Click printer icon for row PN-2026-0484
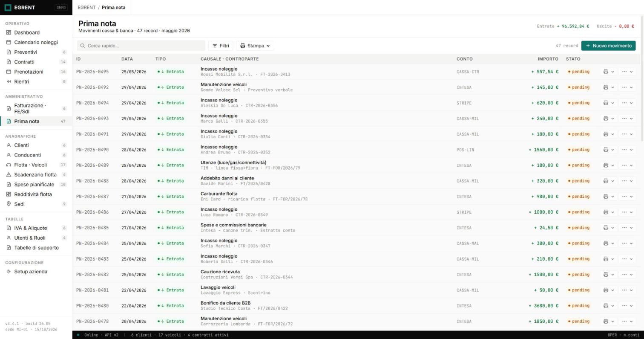The height and width of the screenshot is (339, 644). 606,243
